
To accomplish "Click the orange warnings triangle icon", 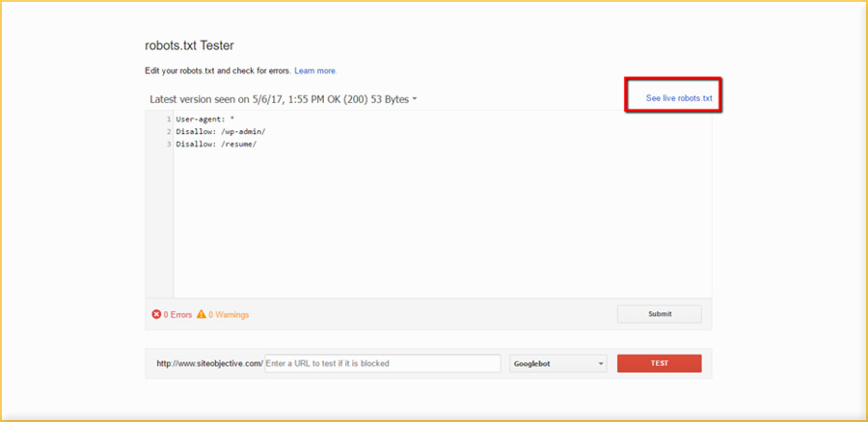I will click(x=202, y=314).
